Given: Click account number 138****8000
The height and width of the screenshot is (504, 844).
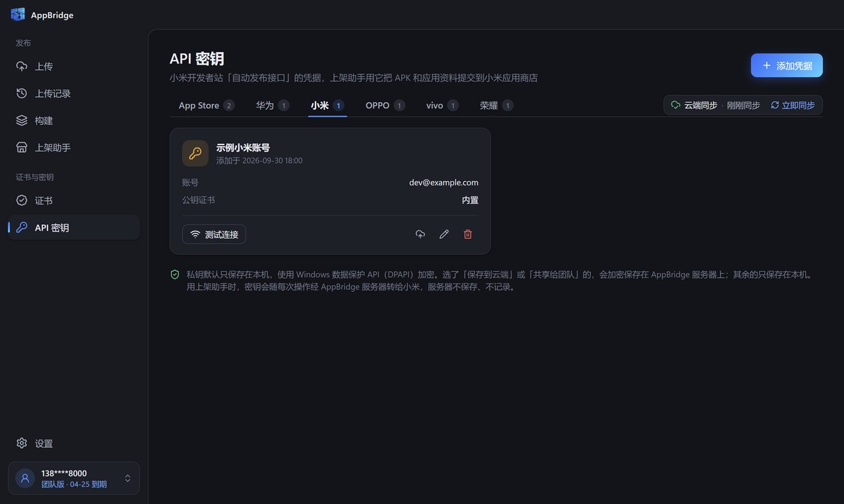Looking at the screenshot, I should click(64, 473).
